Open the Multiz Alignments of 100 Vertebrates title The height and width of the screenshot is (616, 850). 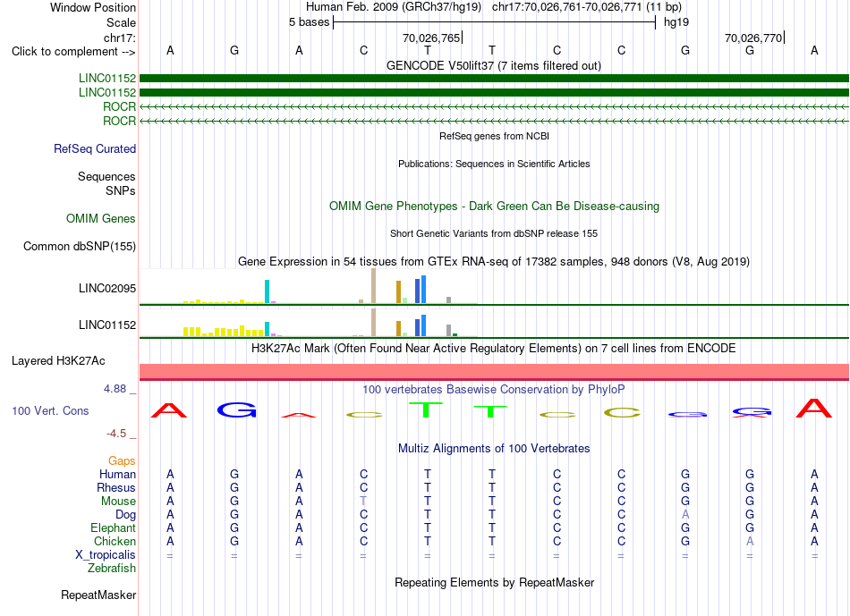[494, 448]
